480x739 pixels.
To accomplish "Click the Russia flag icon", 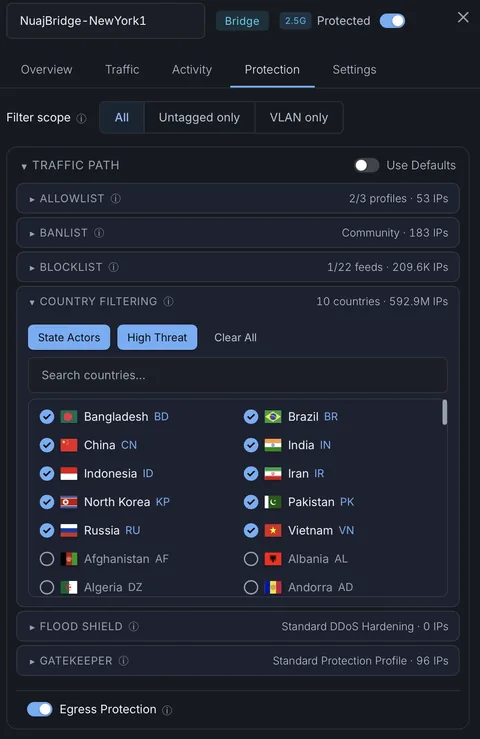I will point(69,530).
